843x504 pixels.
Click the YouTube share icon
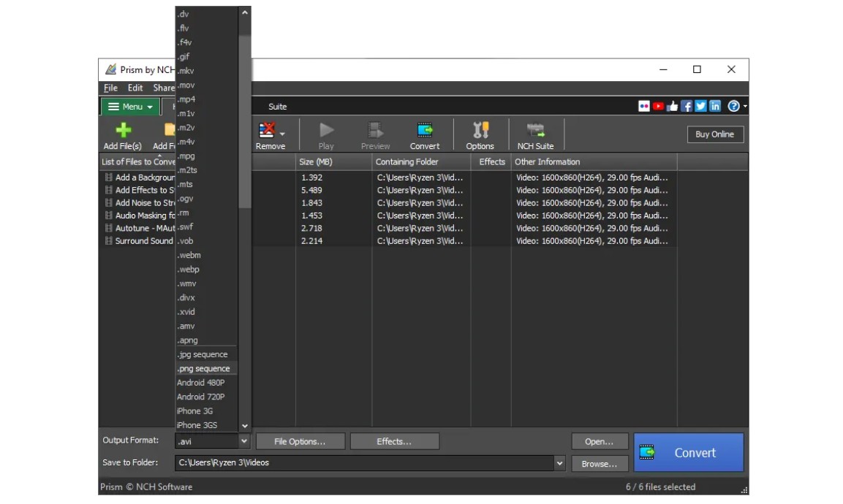click(x=658, y=106)
